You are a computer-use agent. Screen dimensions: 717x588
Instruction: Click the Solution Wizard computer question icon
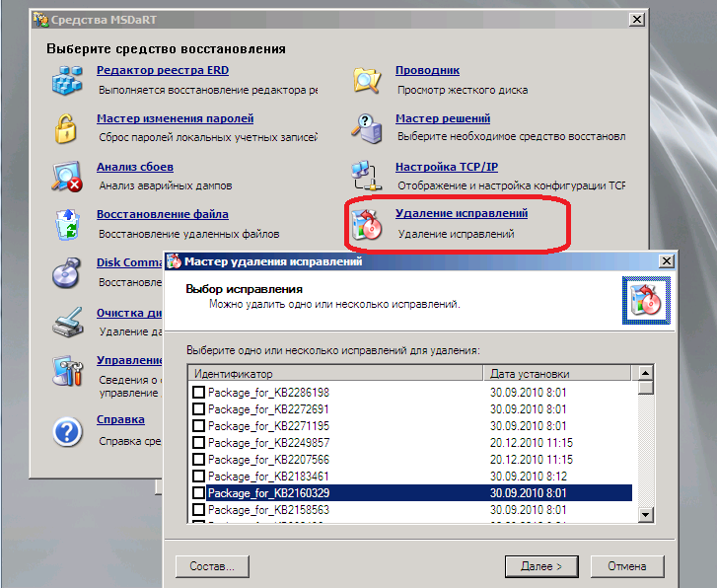click(x=367, y=128)
